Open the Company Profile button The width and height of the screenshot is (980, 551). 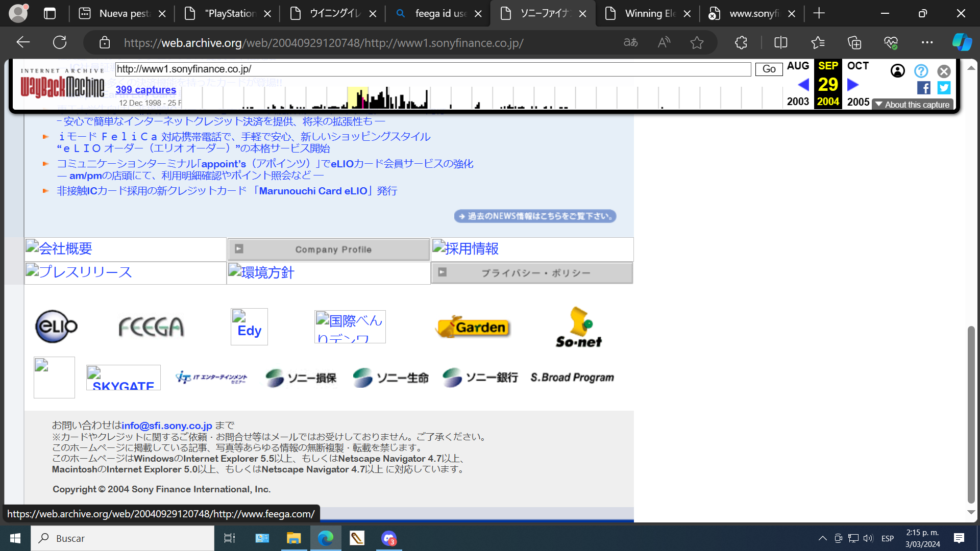(x=328, y=249)
